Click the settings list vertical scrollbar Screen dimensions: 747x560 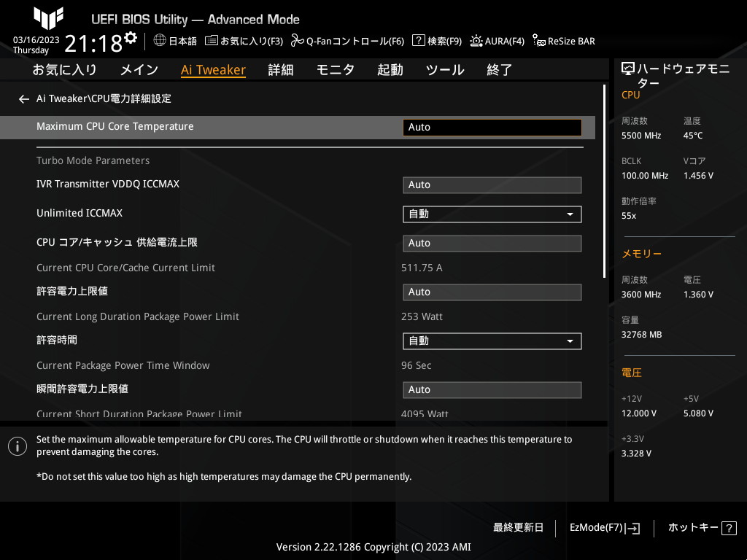click(604, 181)
